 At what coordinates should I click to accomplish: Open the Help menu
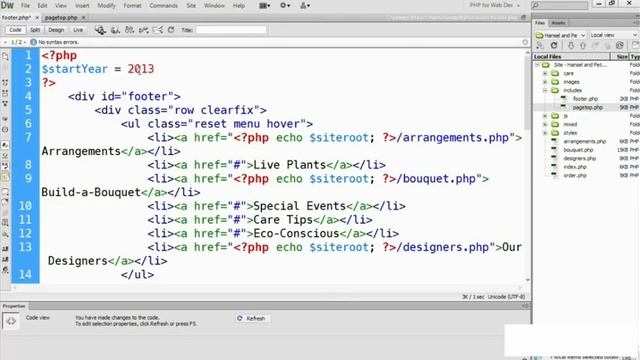coord(239,6)
